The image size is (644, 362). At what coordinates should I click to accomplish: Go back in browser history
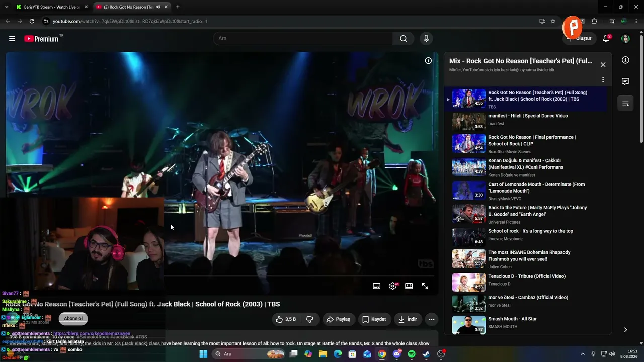pyautogui.click(x=8, y=21)
